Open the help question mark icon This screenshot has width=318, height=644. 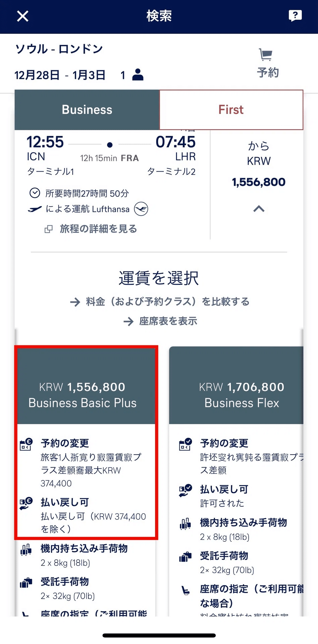point(295,15)
